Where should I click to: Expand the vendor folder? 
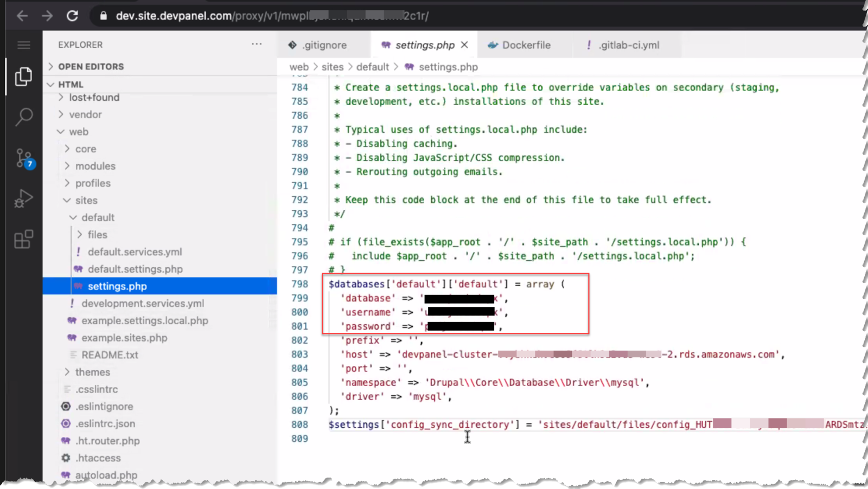(x=85, y=114)
